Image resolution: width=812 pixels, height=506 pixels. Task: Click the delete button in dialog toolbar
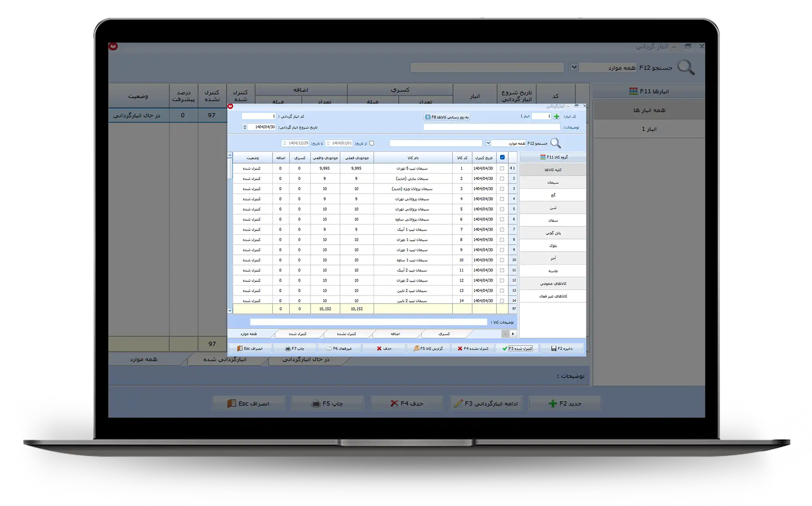384,349
